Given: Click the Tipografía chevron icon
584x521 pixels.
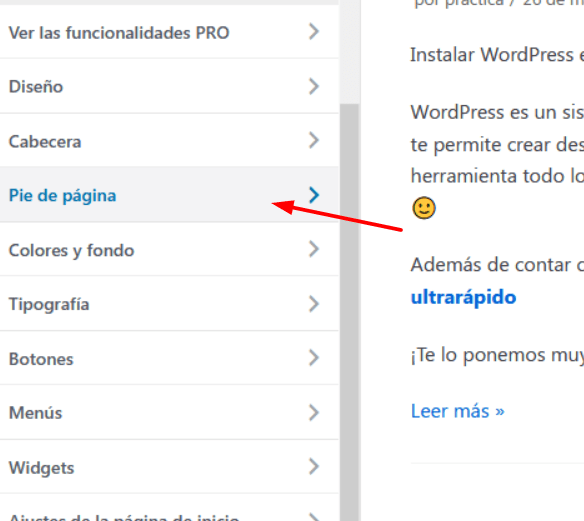Looking at the screenshot, I should [314, 304].
